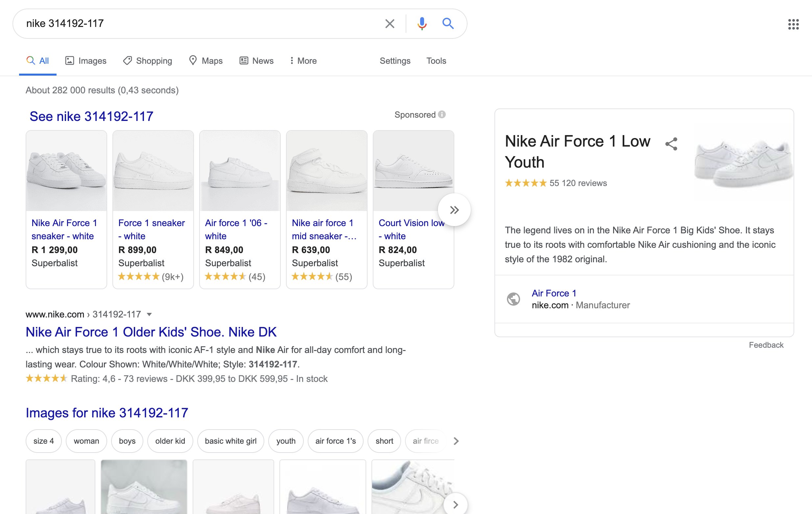Advance the filter chips with the chevron

coord(456,441)
